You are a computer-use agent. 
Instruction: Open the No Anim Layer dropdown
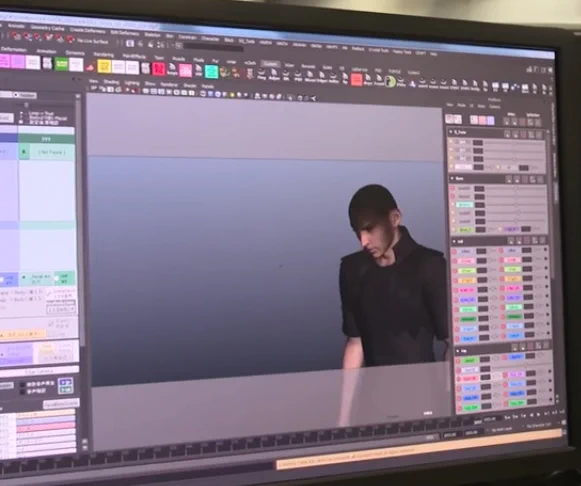(x=502, y=430)
